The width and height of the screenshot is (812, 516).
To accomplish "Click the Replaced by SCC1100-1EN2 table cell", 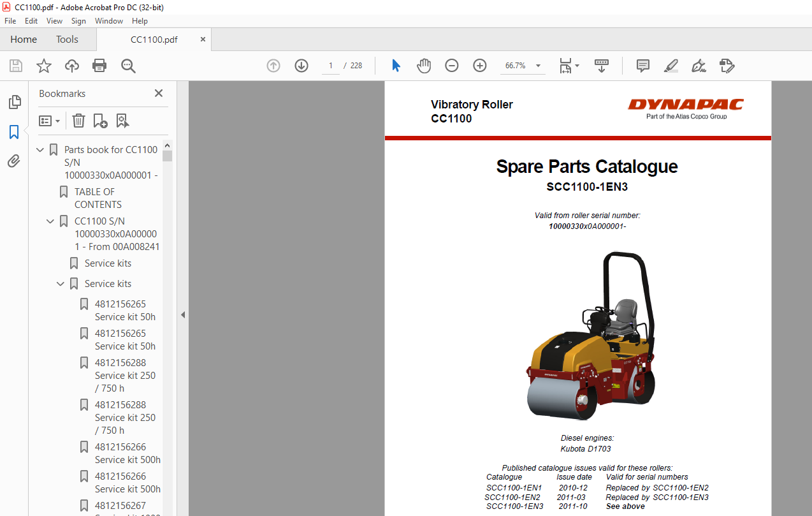I will pos(657,488).
